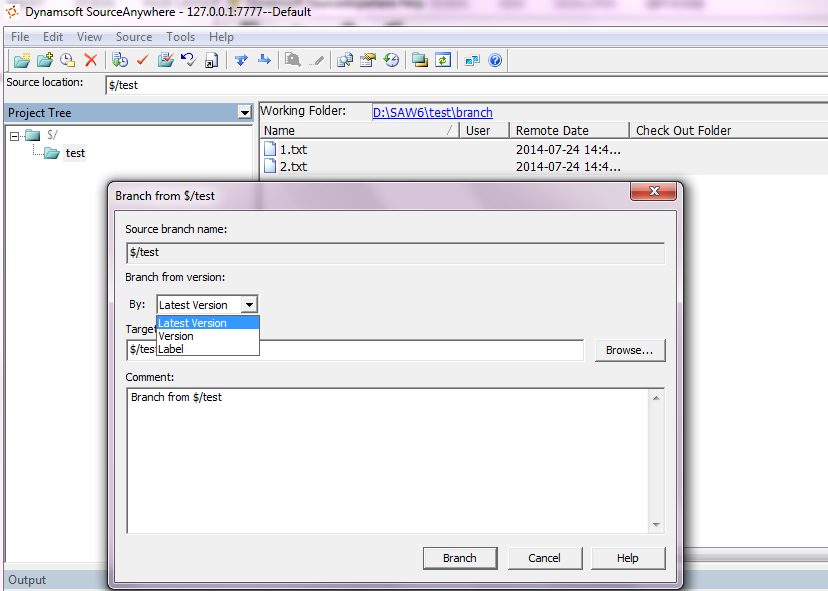This screenshot has height=591, width=828.
Task: Open the Source menu
Action: click(x=133, y=36)
